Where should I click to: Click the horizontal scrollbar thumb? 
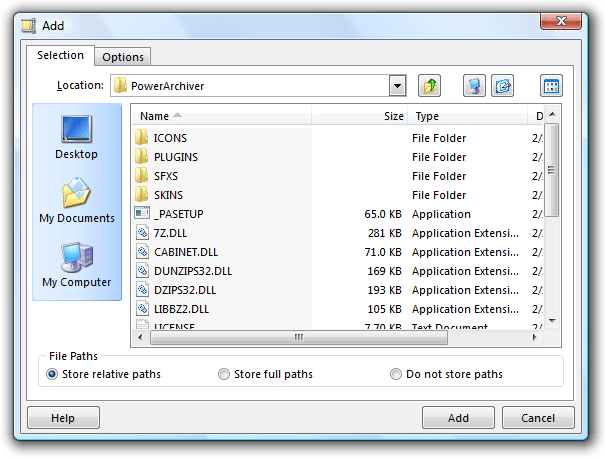click(x=299, y=337)
